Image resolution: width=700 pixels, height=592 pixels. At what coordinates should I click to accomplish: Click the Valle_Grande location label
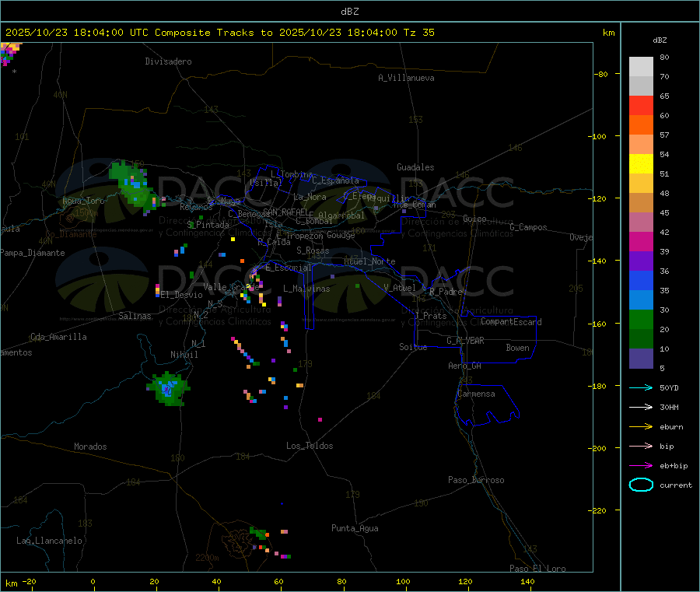tap(231, 286)
